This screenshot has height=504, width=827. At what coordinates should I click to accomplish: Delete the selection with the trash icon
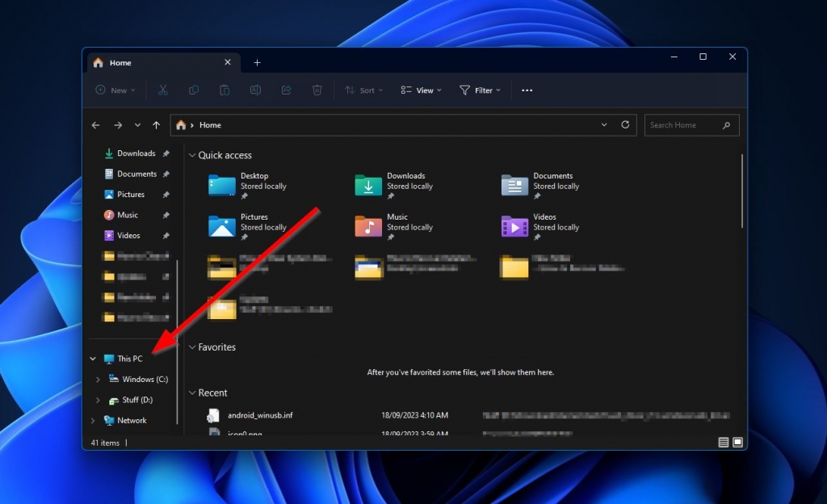click(x=317, y=90)
